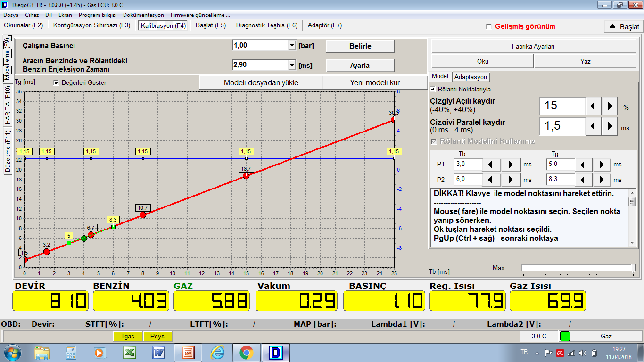
Task: Click the P1 Tb input field
Action: 468,165
